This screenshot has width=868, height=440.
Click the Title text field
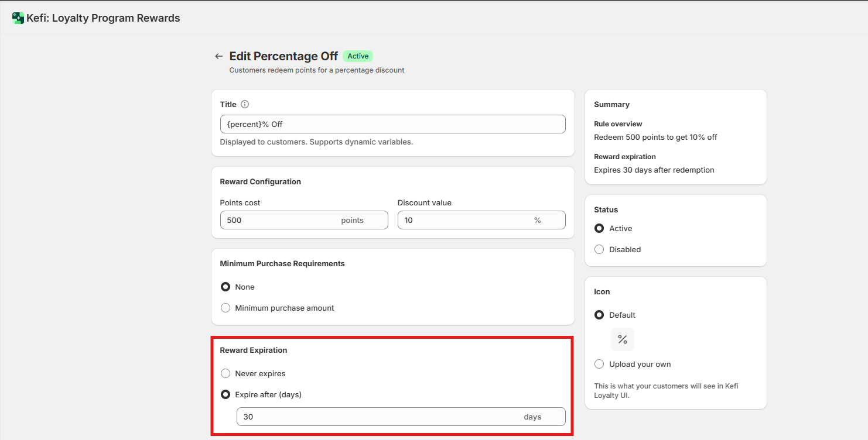392,124
